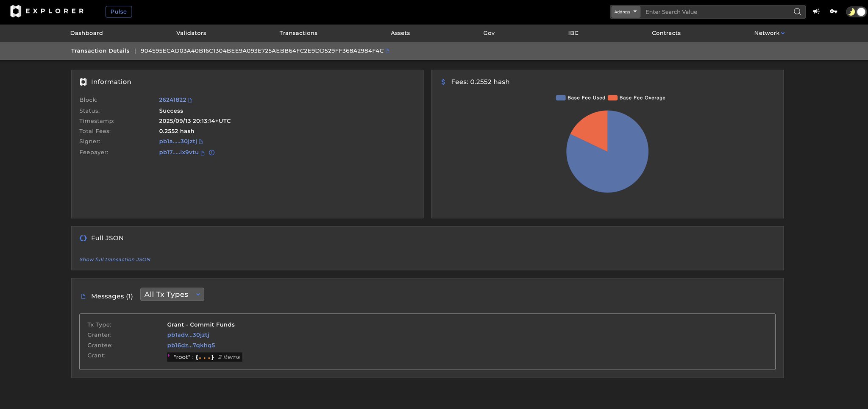Go to the Validators page
Screen dimensions: 868x409
tap(191, 33)
